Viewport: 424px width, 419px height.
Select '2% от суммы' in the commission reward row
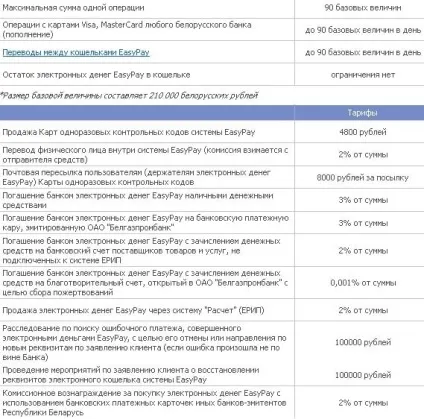(x=363, y=403)
